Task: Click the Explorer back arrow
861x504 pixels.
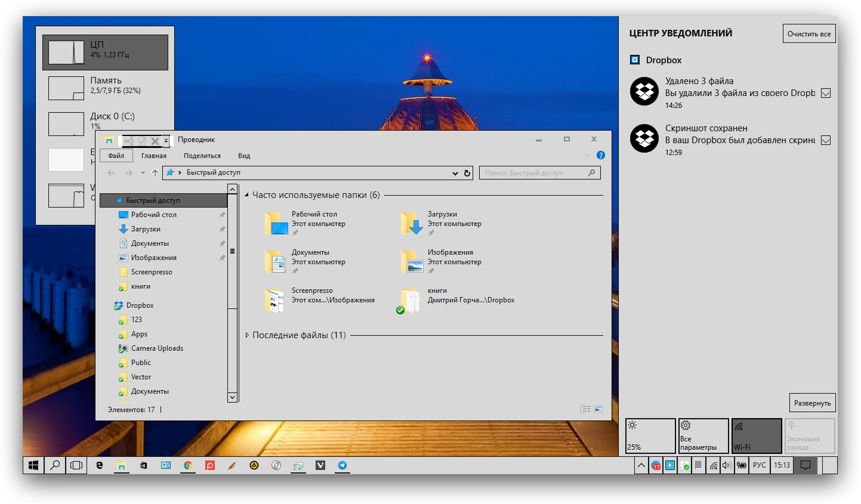Action: click(111, 173)
